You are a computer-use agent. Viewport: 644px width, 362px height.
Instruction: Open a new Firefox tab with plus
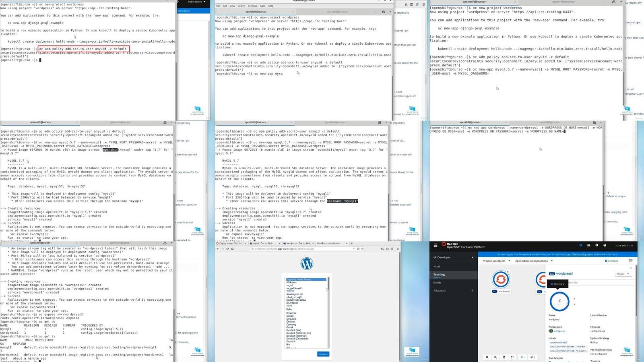coord(352,243)
